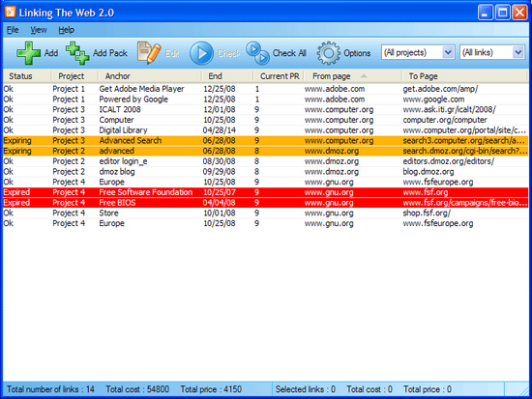
Task: Select the expiring Advanced Search row
Action: point(266,141)
